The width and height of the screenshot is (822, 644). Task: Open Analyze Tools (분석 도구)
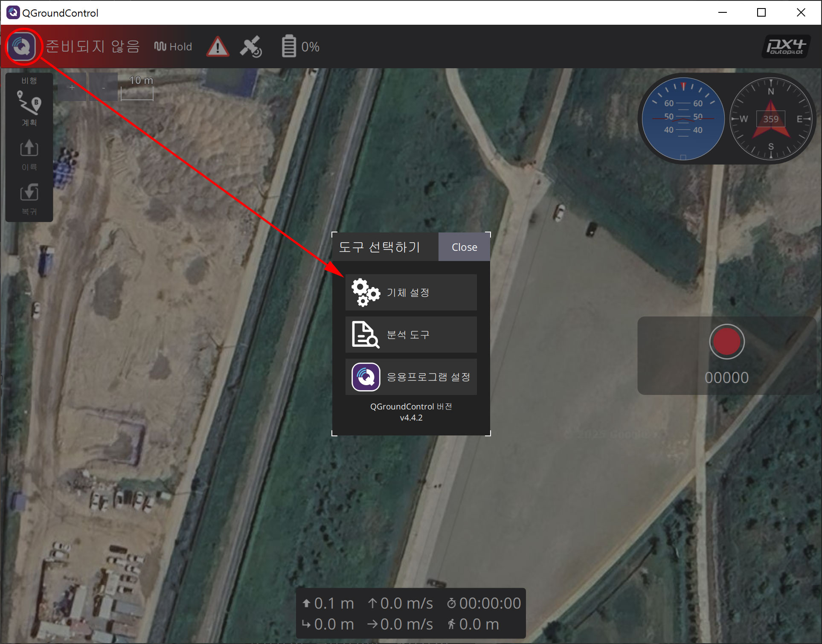(411, 334)
